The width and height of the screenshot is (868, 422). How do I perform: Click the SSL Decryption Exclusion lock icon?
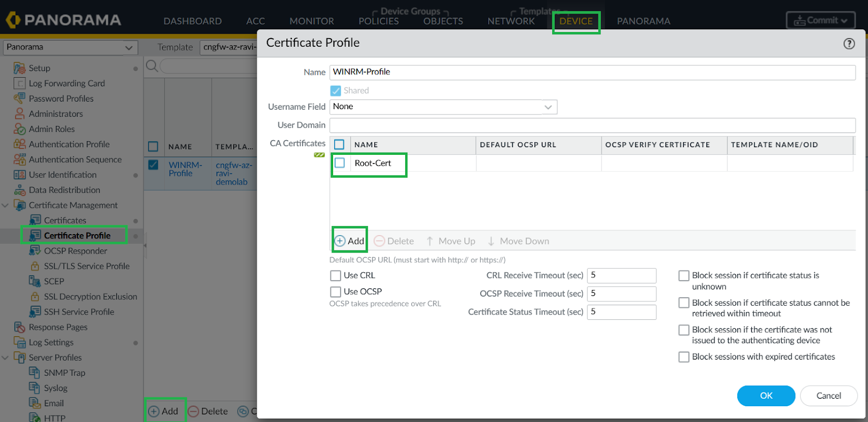point(35,297)
